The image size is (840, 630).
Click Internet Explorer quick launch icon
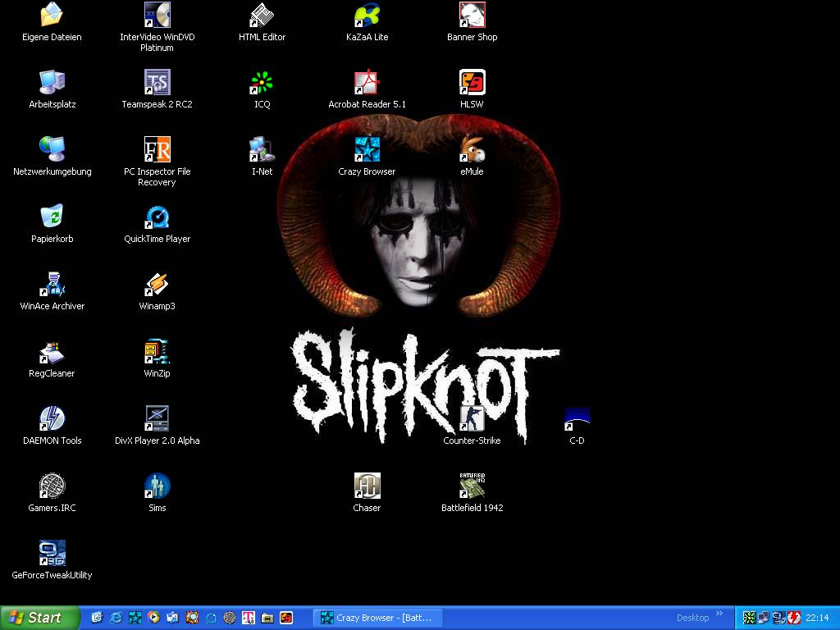coord(116,618)
